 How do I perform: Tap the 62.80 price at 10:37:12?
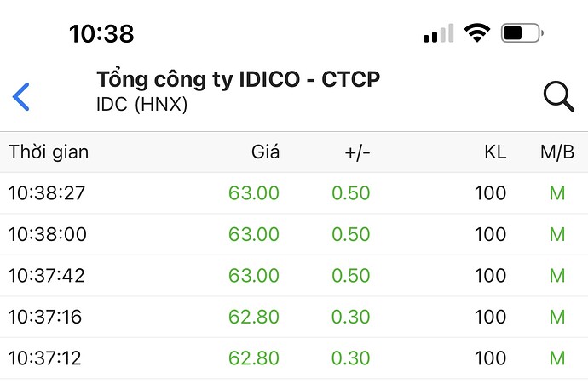[x=254, y=358]
